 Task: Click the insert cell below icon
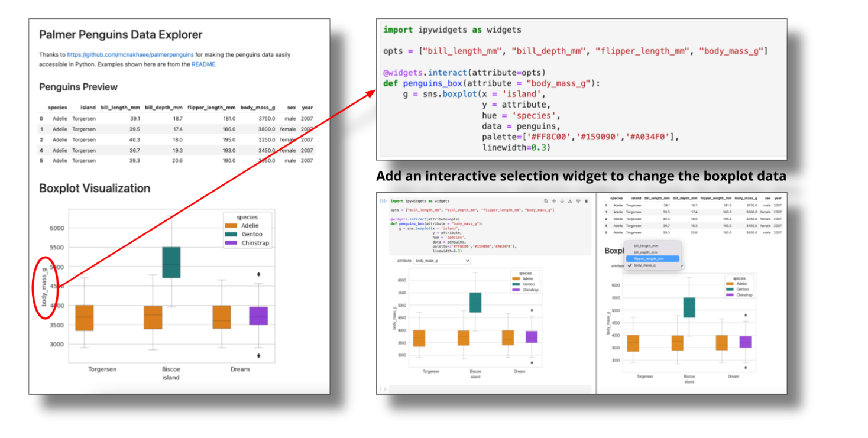click(x=578, y=201)
